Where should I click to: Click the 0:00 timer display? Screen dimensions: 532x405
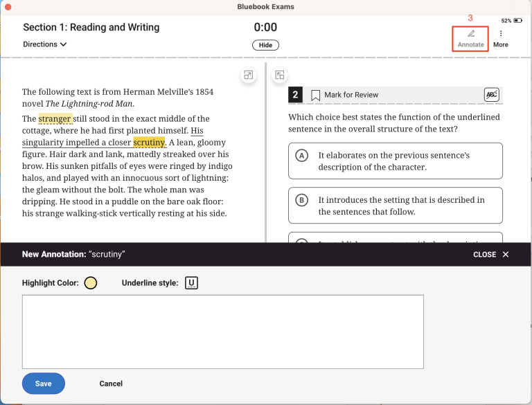click(265, 27)
